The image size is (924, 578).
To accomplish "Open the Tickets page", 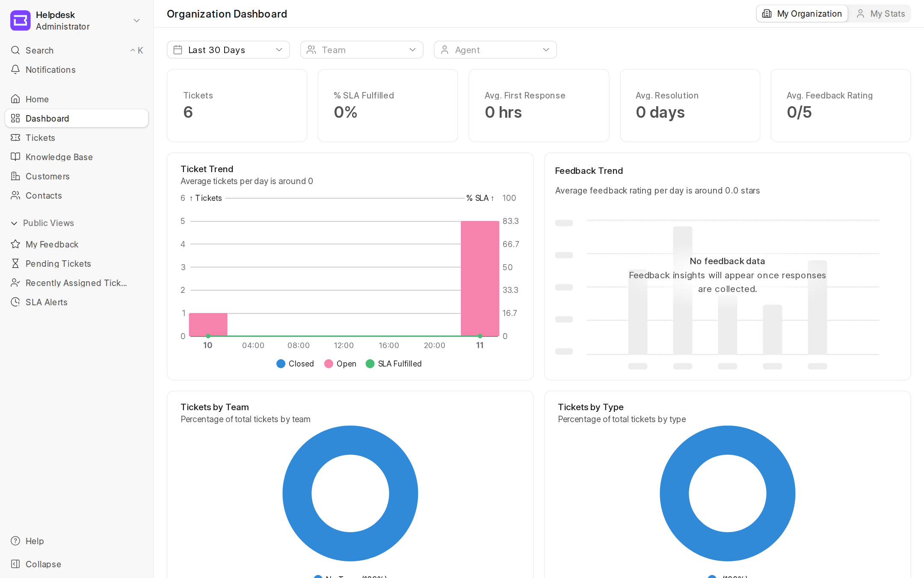I will click(77, 137).
